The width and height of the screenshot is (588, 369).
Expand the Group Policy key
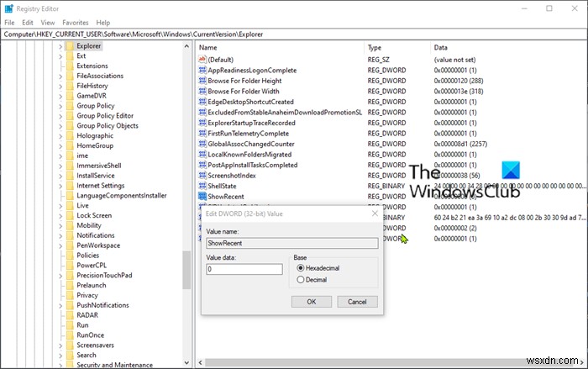[60, 106]
